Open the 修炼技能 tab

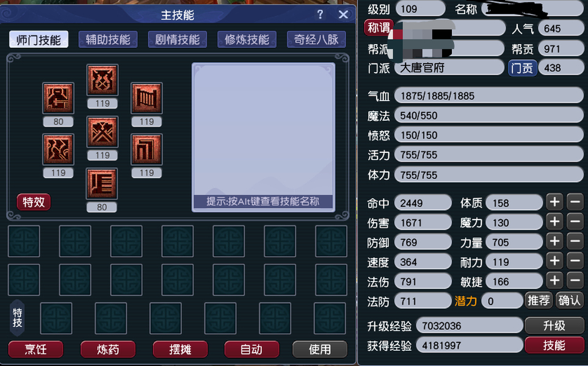pyautogui.click(x=247, y=40)
